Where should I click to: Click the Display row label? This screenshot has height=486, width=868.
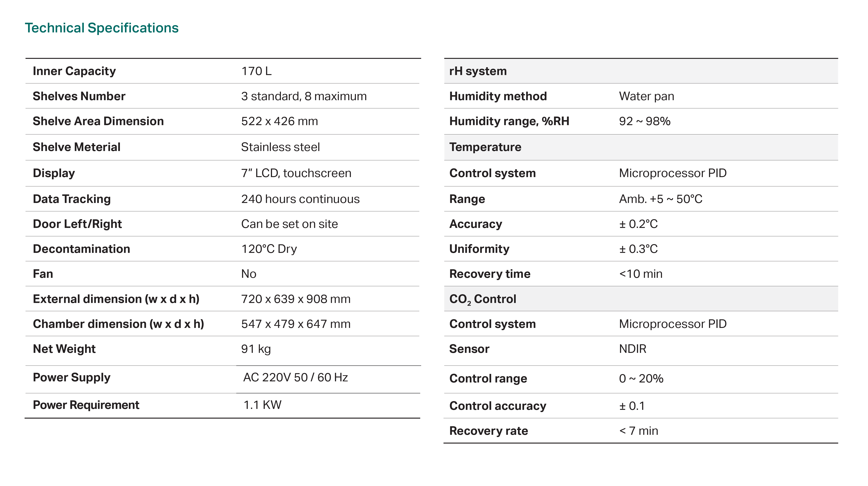click(x=54, y=173)
